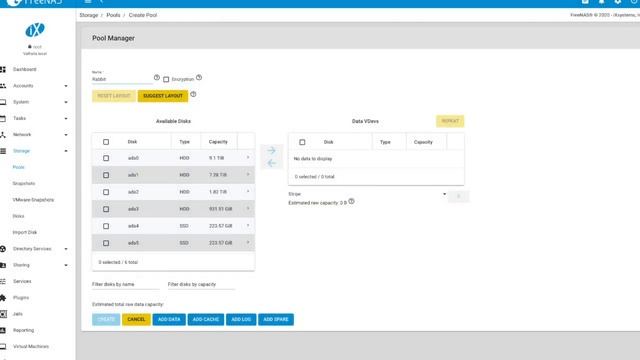The height and width of the screenshot is (360, 640).
Task: Check select-all box in Available Disks header
Action: (106, 142)
